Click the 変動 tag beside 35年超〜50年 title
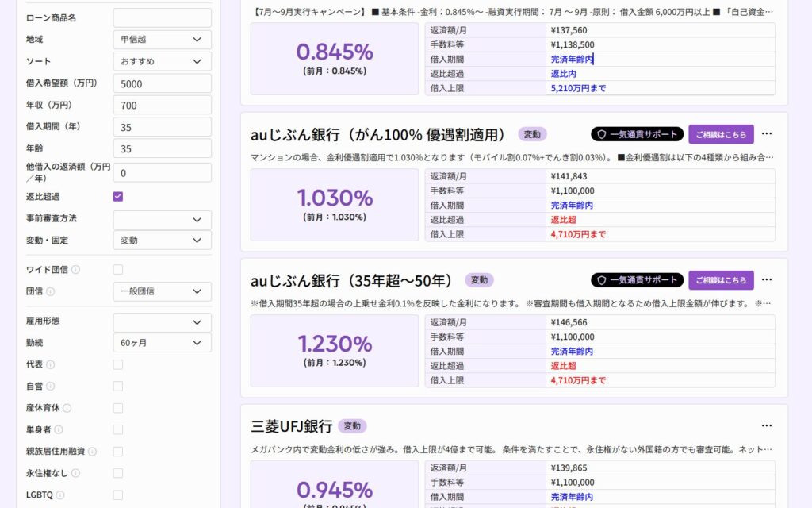Viewport: 812px width, 508px height. [479, 280]
